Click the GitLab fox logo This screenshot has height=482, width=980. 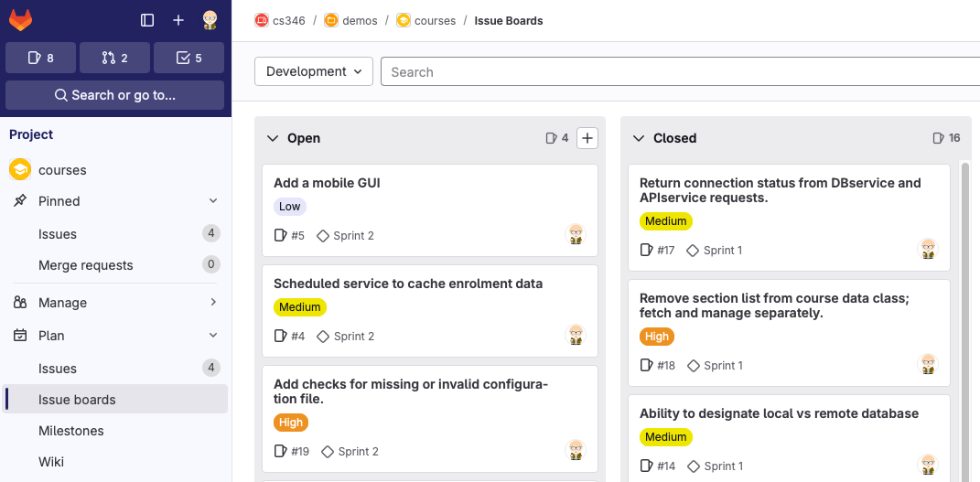click(x=20, y=19)
